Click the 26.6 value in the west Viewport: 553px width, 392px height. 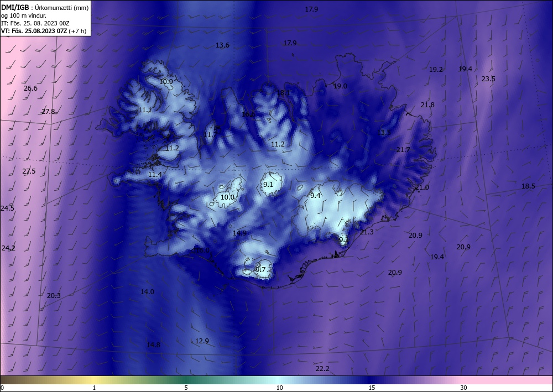(30, 88)
